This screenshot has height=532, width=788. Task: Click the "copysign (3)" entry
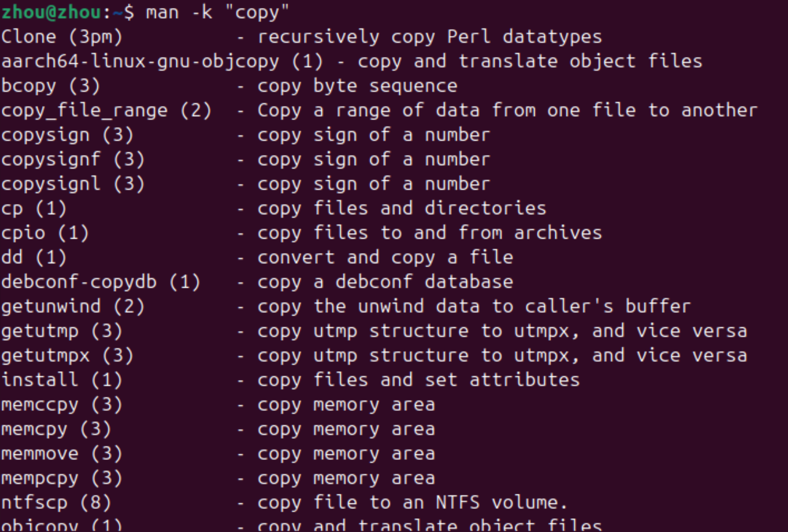[67, 135]
